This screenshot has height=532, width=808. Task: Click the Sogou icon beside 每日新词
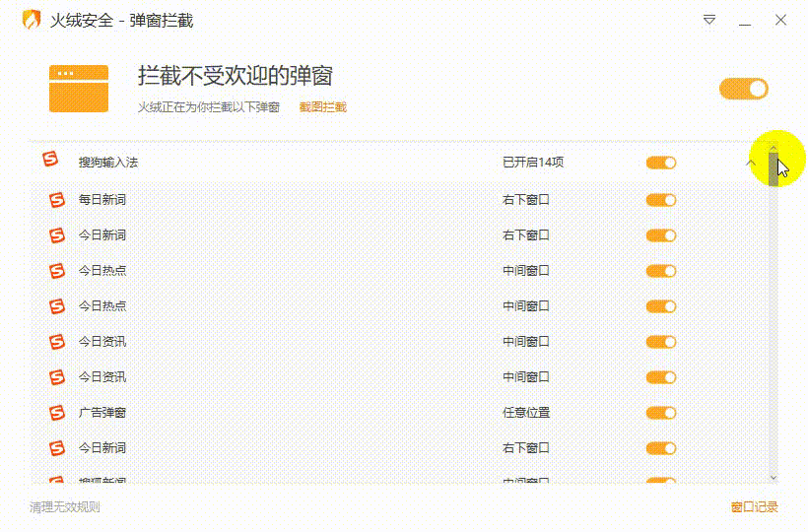click(x=57, y=199)
